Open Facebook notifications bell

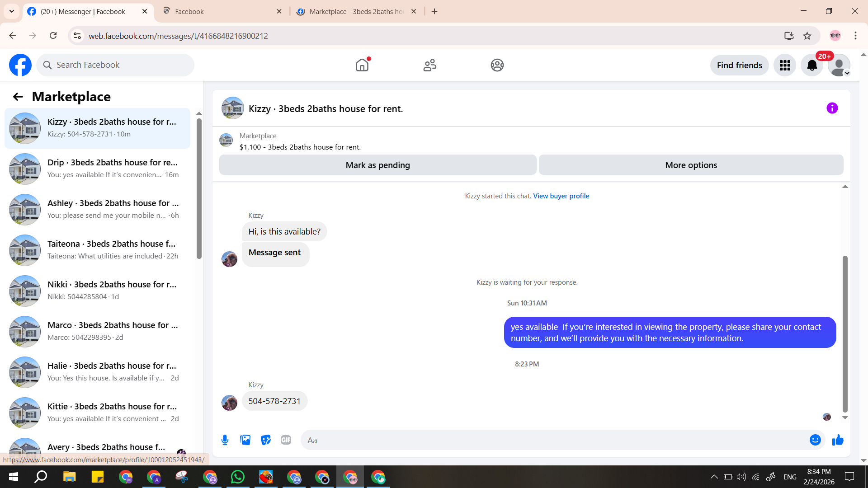[x=812, y=66]
